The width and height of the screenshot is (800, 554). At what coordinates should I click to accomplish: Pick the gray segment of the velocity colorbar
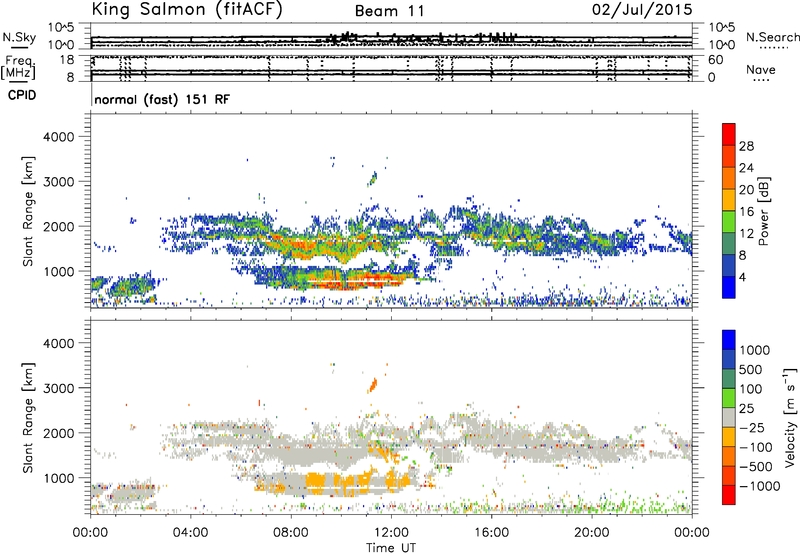(729, 418)
